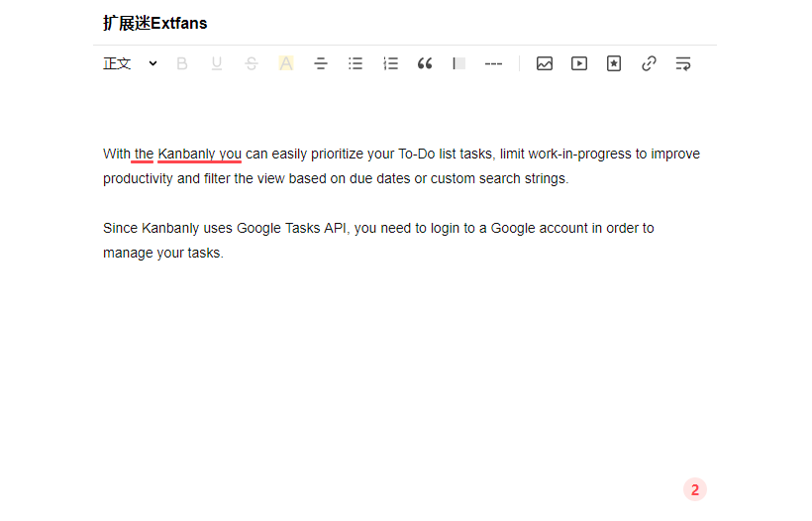The height and width of the screenshot is (521, 812).
Task: Insert a numbered list
Action: [x=390, y=63]
